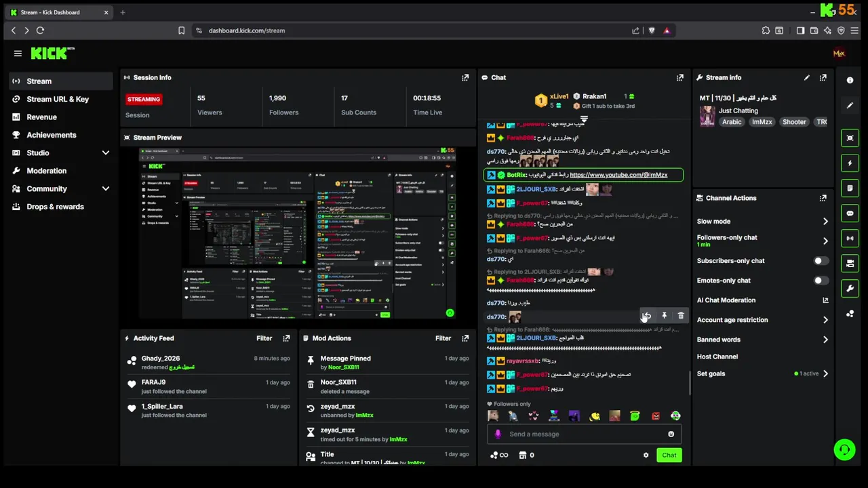
Task: Click username Ghady_2026 in Activity Feed
Action: (x=161, y=359)
